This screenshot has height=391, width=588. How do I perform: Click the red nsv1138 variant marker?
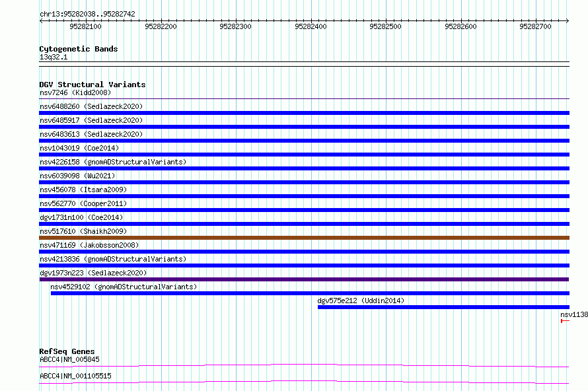coord(565,321)
